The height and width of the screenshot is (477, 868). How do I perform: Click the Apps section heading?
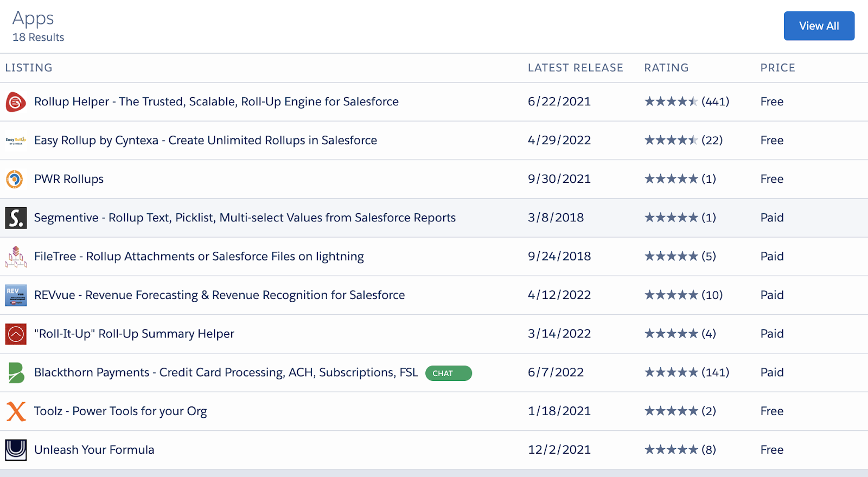(x=33, y=19)
